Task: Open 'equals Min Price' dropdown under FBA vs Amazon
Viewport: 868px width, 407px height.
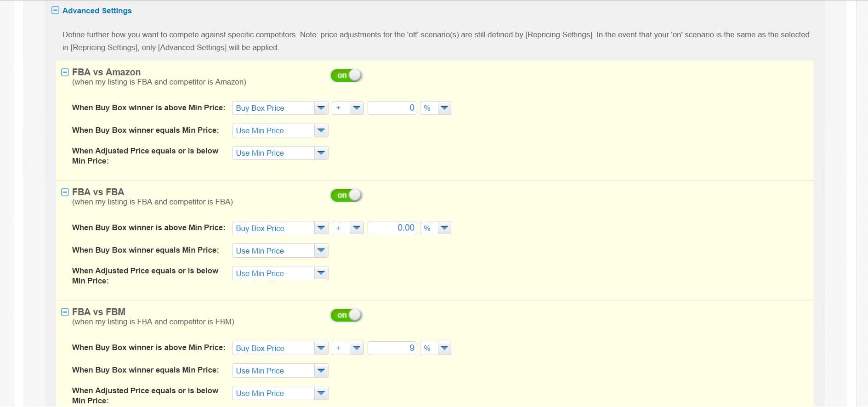Action: pyautogui.click(x=280, y=130)
